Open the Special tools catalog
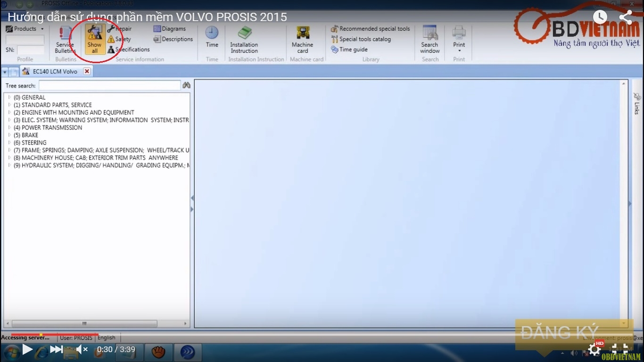Viewport: 644px width, 362px height. coord(361,39)
